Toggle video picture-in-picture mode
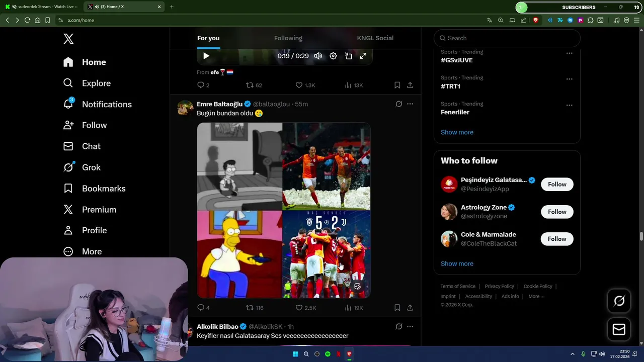This screenshot has height=362, width=644. (x=348, y=56)
